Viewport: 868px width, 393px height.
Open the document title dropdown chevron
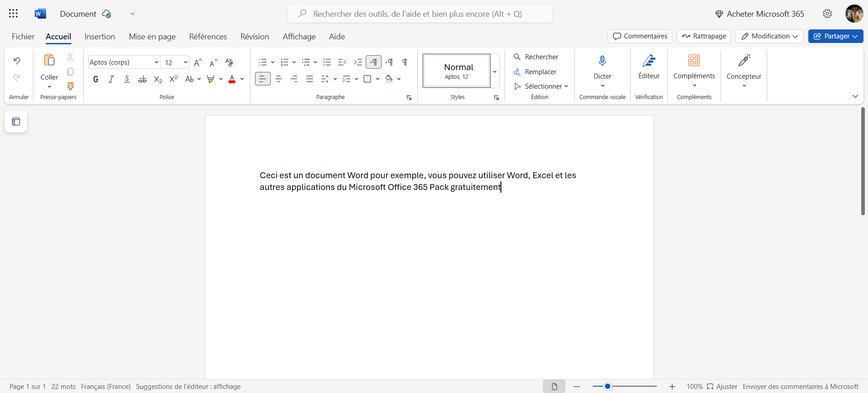point(132,14)
